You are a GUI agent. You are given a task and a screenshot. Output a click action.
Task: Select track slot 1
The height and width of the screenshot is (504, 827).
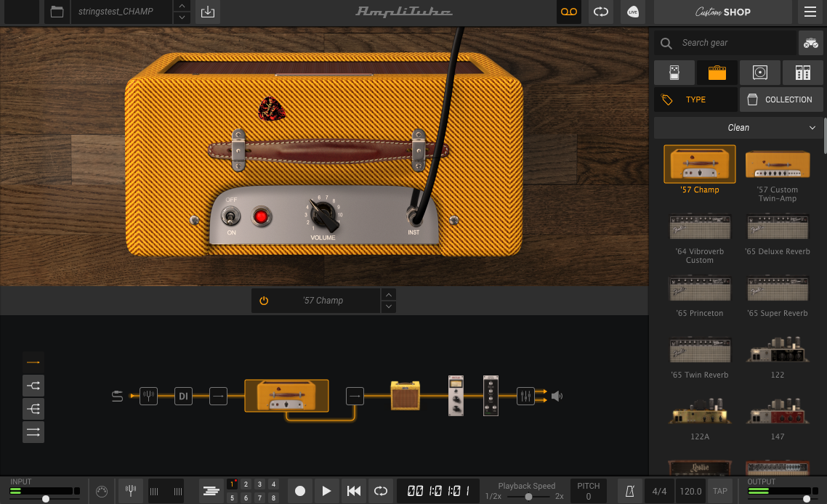(x=232, y=484)
